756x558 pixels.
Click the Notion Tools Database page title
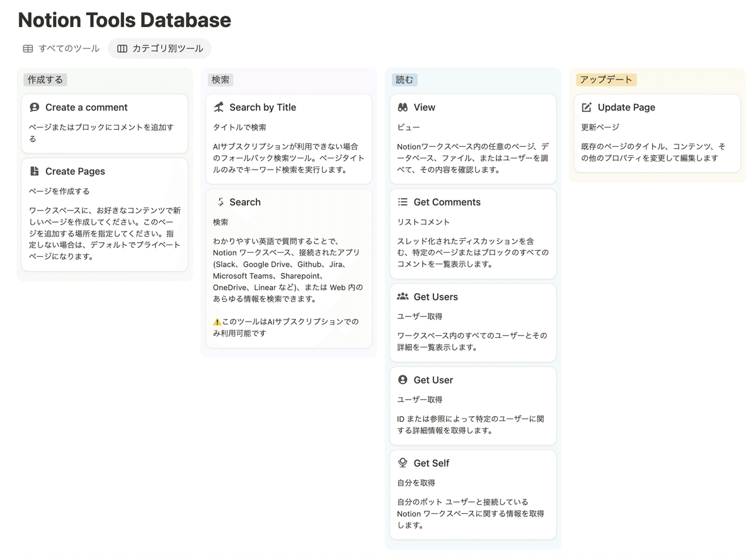(x=125, y=20)
